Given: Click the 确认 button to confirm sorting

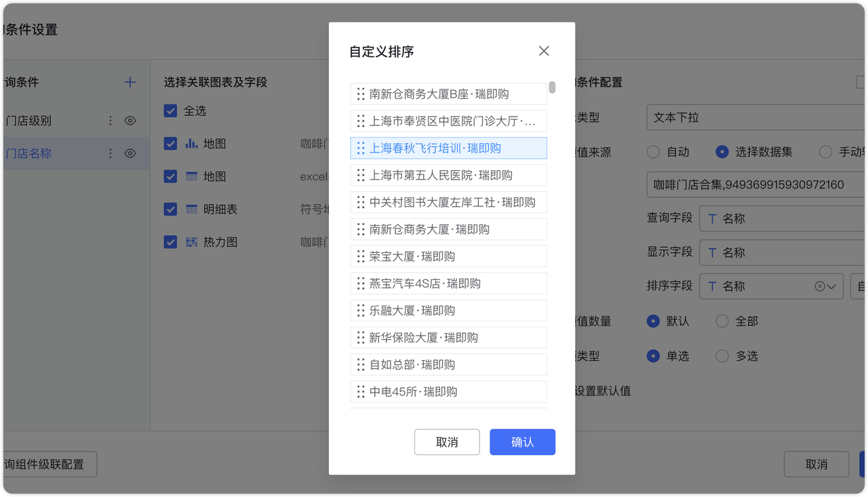Looking at the screenshot, I should 522,441.
